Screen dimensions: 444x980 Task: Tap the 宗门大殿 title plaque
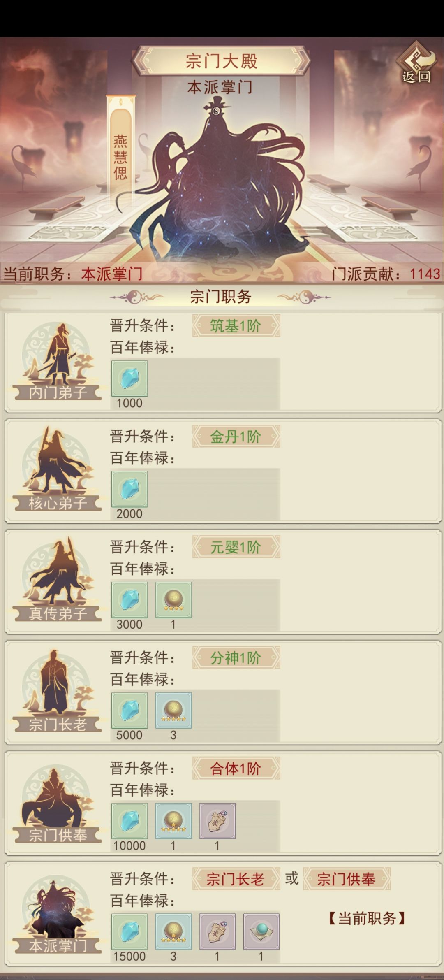221,61
